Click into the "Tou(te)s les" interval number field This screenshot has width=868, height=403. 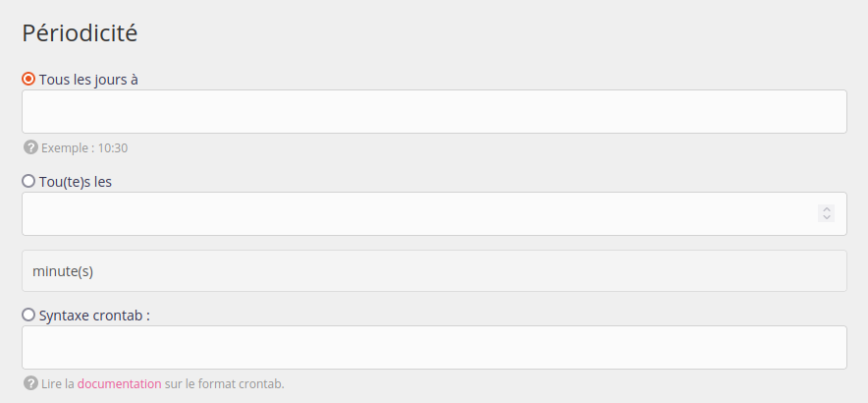pyautogui.click(x=412, y=214)
